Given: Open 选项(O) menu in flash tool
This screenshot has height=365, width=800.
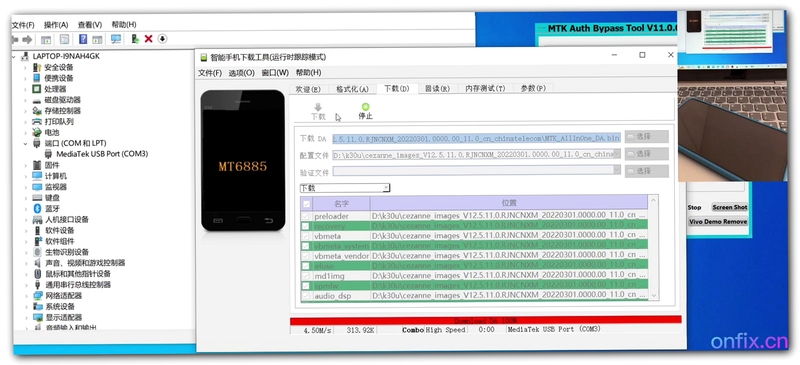Looking at the screenshot, I should coord(241,73).
